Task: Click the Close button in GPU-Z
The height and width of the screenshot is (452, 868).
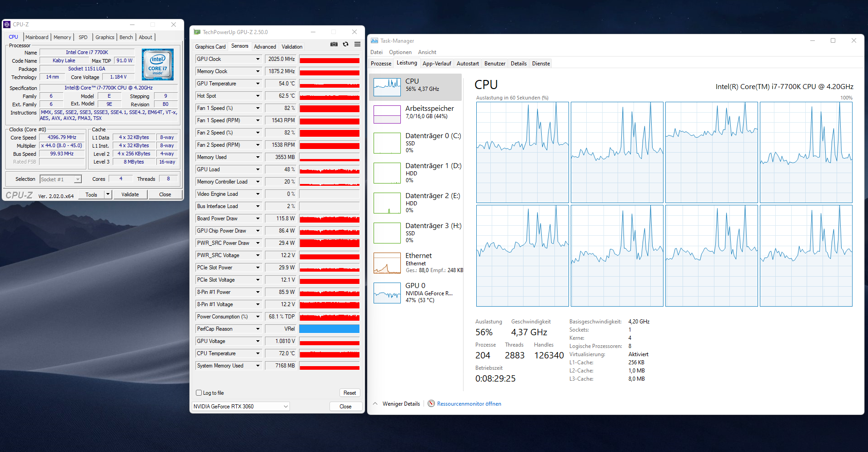Action: point(345,407)
